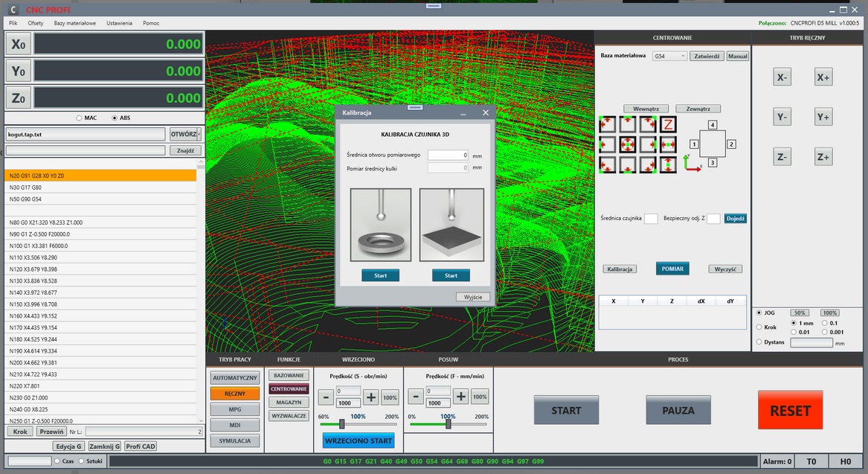Increase feed speed with plus button
The height and width of the screenshot is (474, 868).
tap(460, 397)
